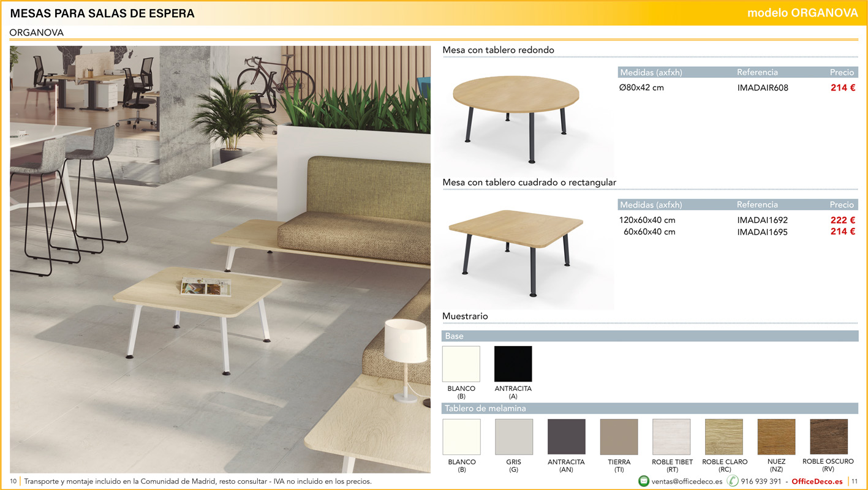Select the Nuez wood swatch
This screenshot has width=868, height=490.
pyautogui.click(x=777, y=437)
